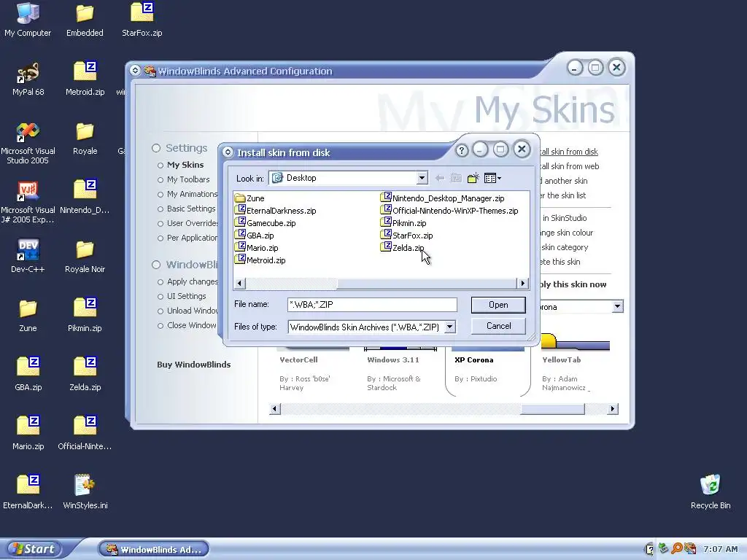This screenshot has height=560, width=747.
Task: Click WindowBlinds taskbar button
Action: (153, 549)
